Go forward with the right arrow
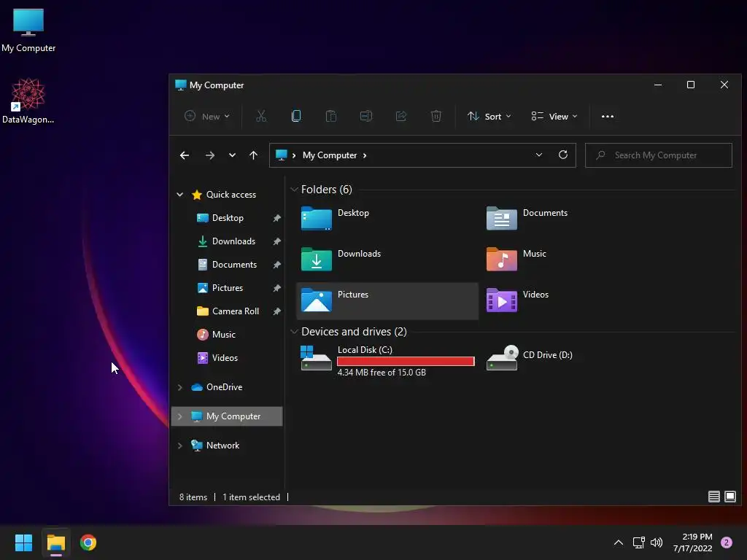 click(209, 155)
